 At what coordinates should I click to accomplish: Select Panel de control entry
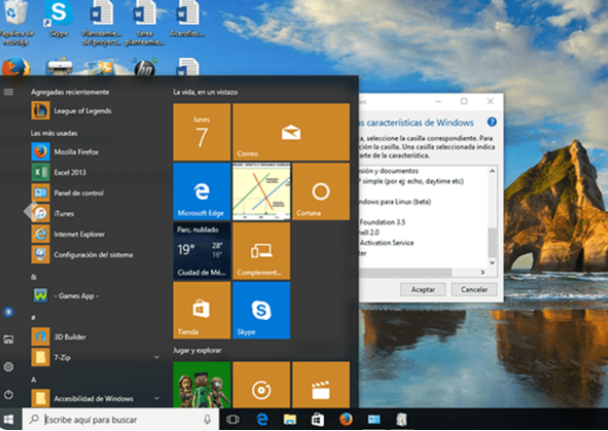75,192
